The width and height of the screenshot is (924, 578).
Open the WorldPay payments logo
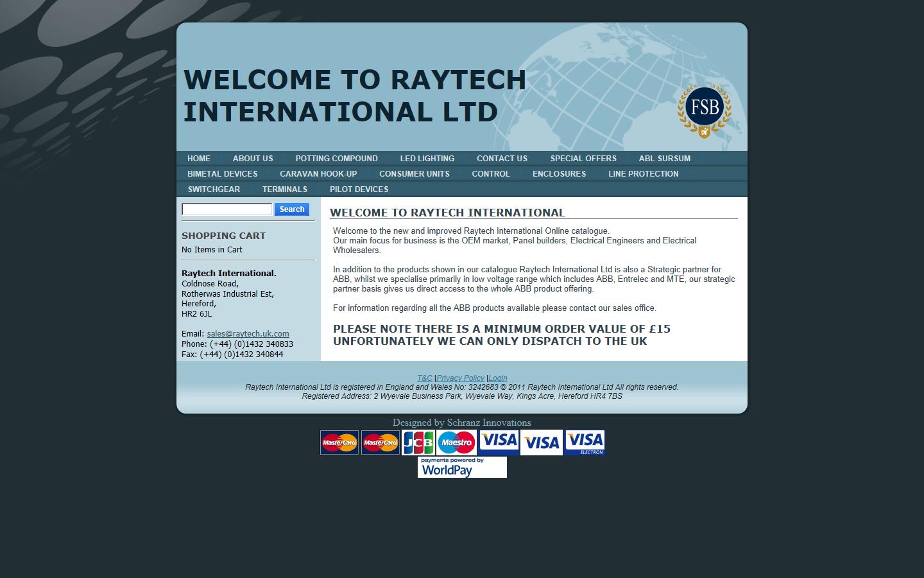[462, 467]
